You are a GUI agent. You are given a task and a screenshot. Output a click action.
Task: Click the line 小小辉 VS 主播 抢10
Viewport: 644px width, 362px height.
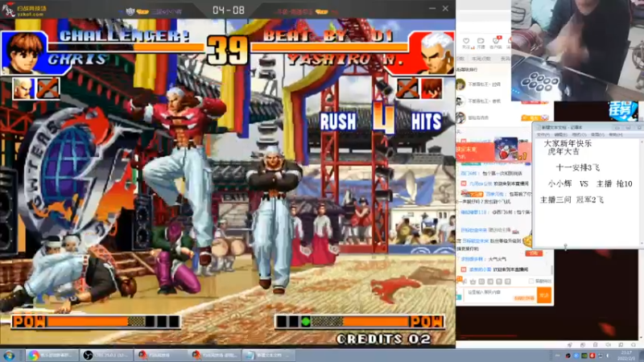pos(590,183)
